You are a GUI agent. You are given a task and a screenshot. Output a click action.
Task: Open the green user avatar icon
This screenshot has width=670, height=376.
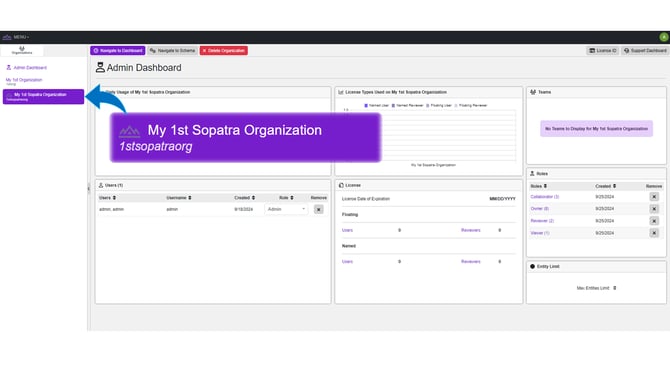[x=664, y=37]
